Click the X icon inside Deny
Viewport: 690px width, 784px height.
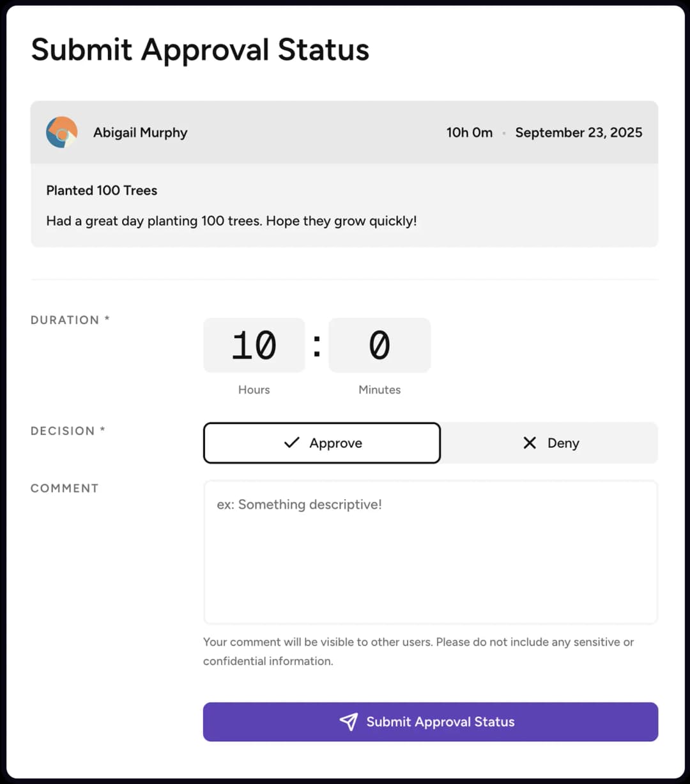pos(530,443)
